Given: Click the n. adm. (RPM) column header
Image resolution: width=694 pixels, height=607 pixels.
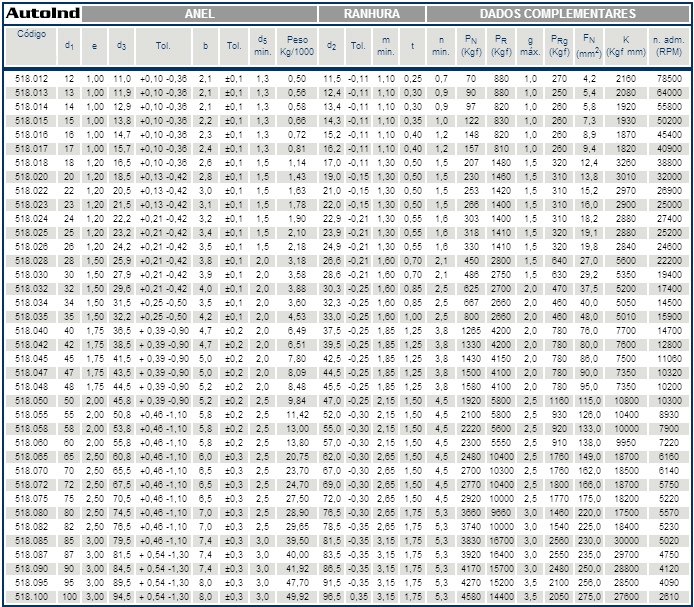Looking at the screenshot, I should pyautogui.click(x=667, y=45).
